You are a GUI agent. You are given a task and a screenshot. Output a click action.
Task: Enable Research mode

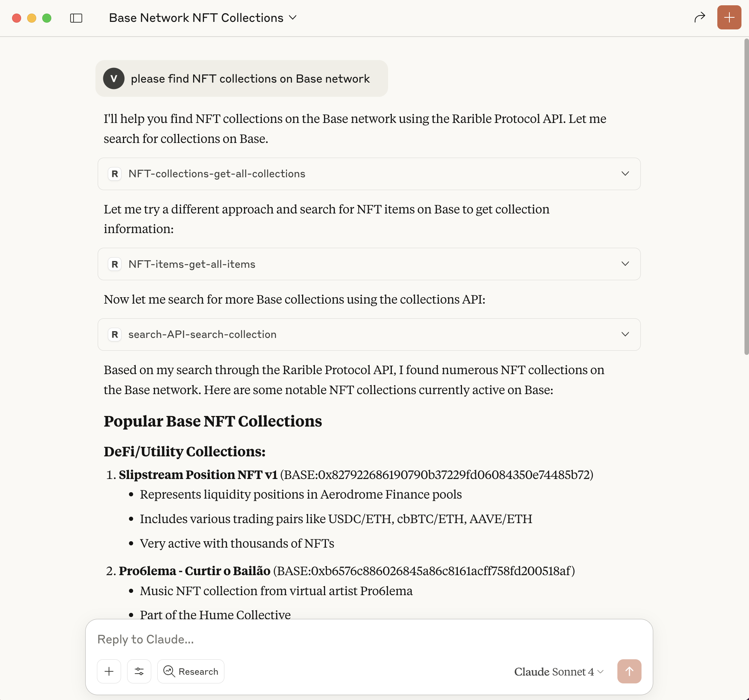[191, 671]
